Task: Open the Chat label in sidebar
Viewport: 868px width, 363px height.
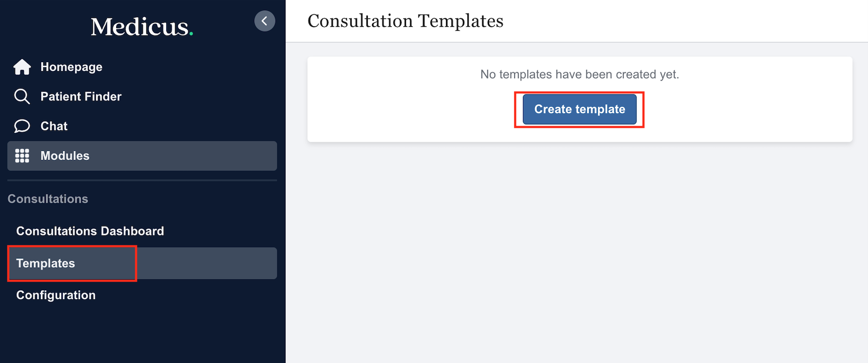Action: (54, 126)
